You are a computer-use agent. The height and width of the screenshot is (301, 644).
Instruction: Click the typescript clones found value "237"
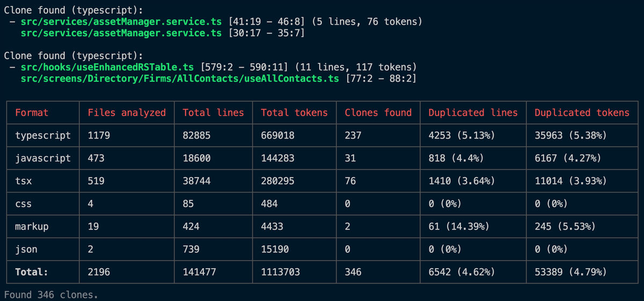353,135
